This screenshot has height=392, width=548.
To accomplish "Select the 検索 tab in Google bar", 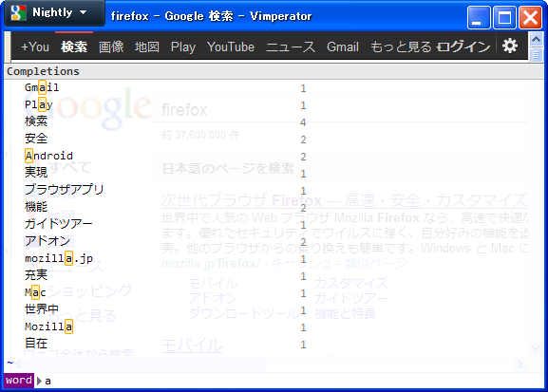I will [x=74, y=47].
